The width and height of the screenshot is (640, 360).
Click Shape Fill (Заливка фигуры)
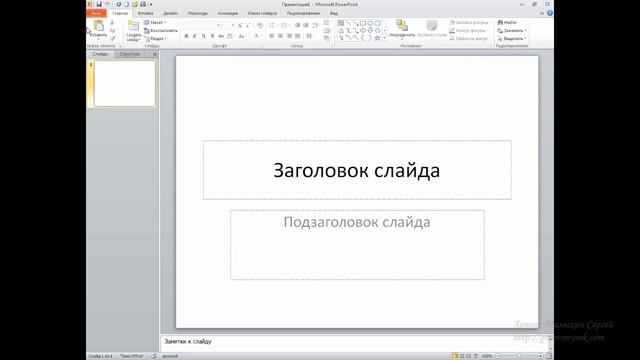(469, 22)
